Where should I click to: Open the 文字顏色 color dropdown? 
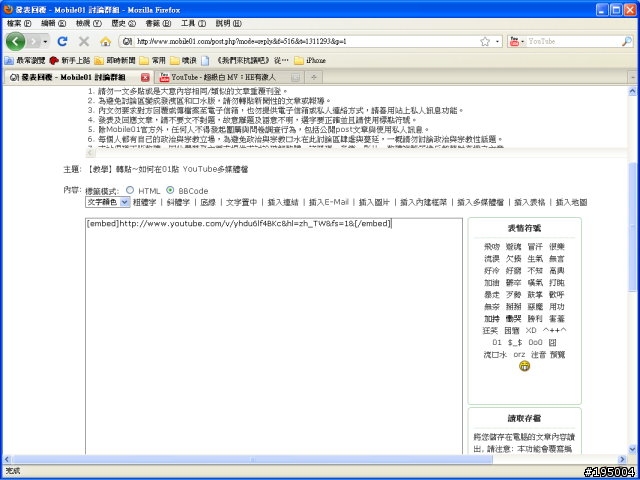click(x=108, y=202)
